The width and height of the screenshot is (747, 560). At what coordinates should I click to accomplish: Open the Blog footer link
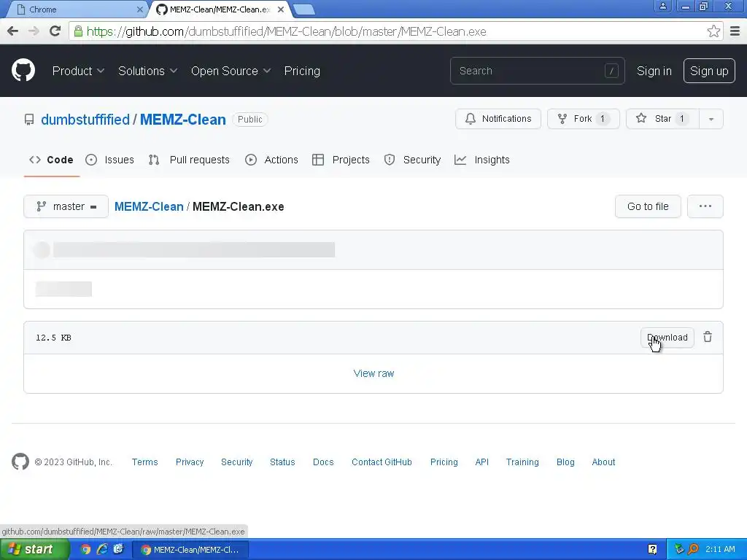click(x=565, y=462)
